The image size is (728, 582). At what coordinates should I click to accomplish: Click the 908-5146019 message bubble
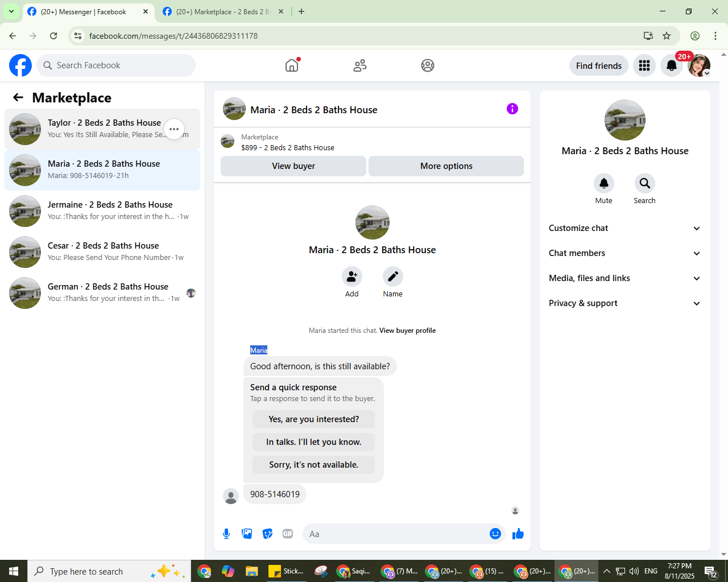[x=275, y=494]
